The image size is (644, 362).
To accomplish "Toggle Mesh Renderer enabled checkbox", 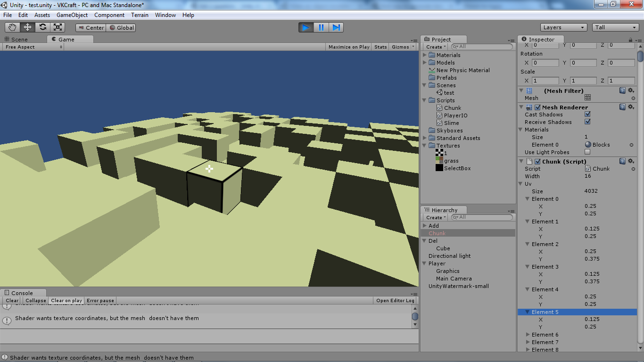I will point(537,107).
